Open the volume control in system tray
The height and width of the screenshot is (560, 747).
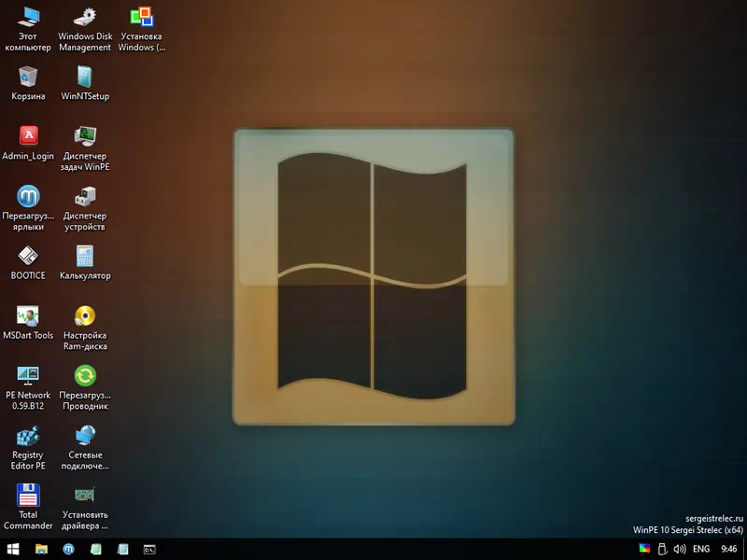pyautogui.click(x=680, y=549)
